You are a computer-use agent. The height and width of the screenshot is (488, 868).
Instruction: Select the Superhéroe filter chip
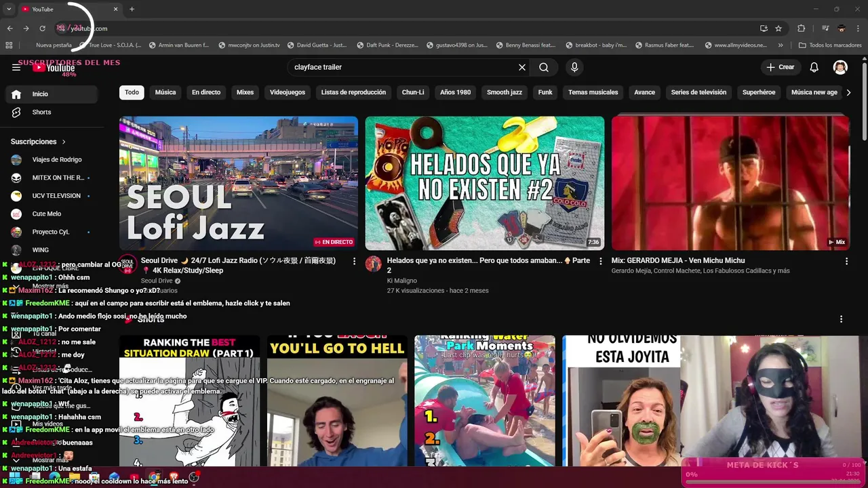pyautogui.click(x=759, y=92)
